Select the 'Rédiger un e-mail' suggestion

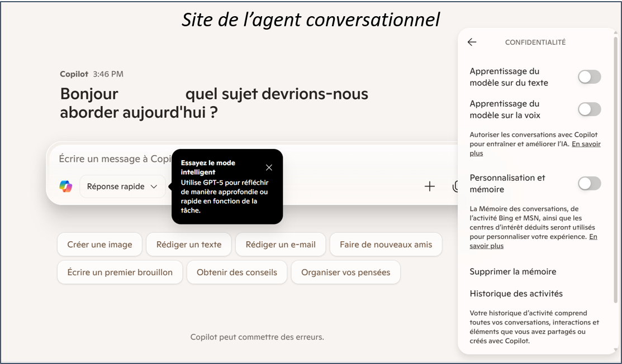pyautogui.click(x=280, y=244)
